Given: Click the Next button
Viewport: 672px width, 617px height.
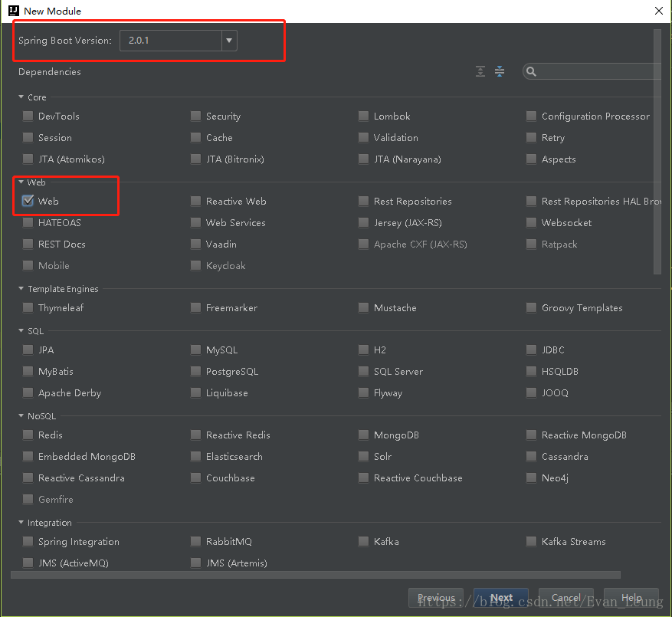Looking at the screenshot, I should [501, 598].
